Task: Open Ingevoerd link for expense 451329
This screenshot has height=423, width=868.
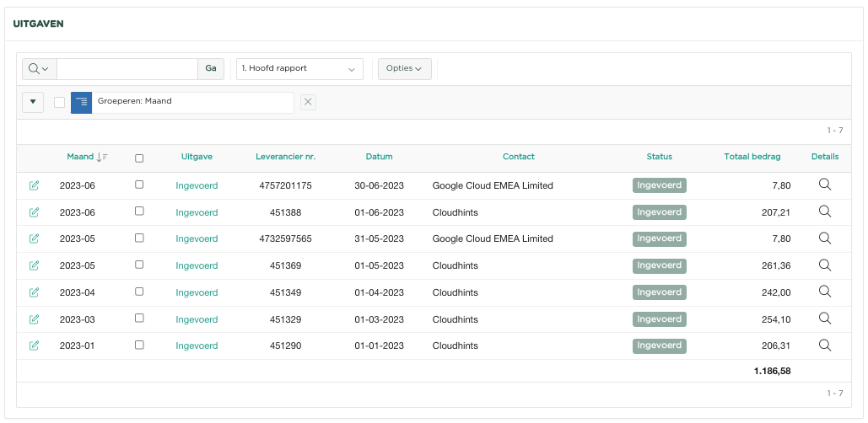Action: coord(197,319)
